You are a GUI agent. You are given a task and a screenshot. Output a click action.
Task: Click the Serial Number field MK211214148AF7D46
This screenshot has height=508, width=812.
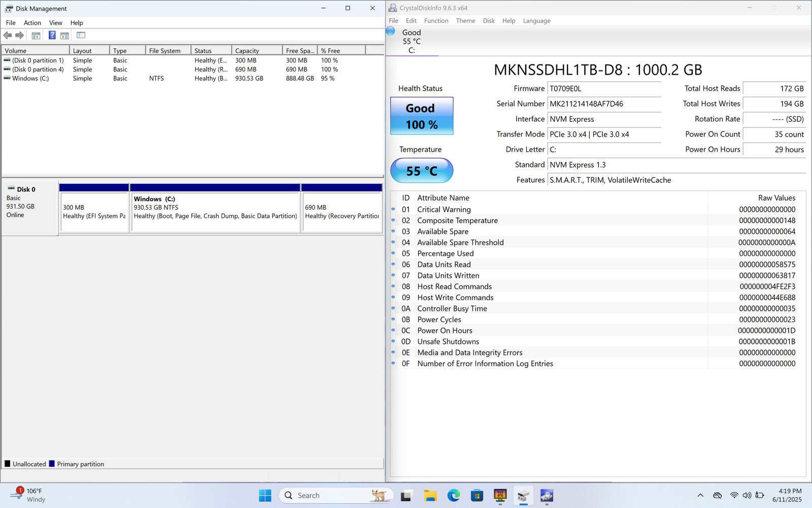pyautogui.click(x=604, y=104)
